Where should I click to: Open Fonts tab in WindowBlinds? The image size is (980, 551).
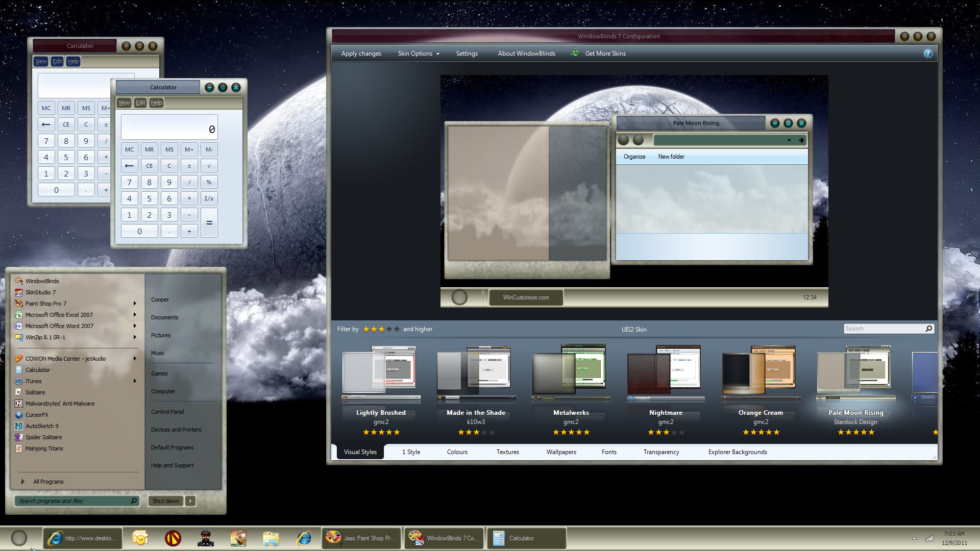pyautogui.click(x=609, y=452)
